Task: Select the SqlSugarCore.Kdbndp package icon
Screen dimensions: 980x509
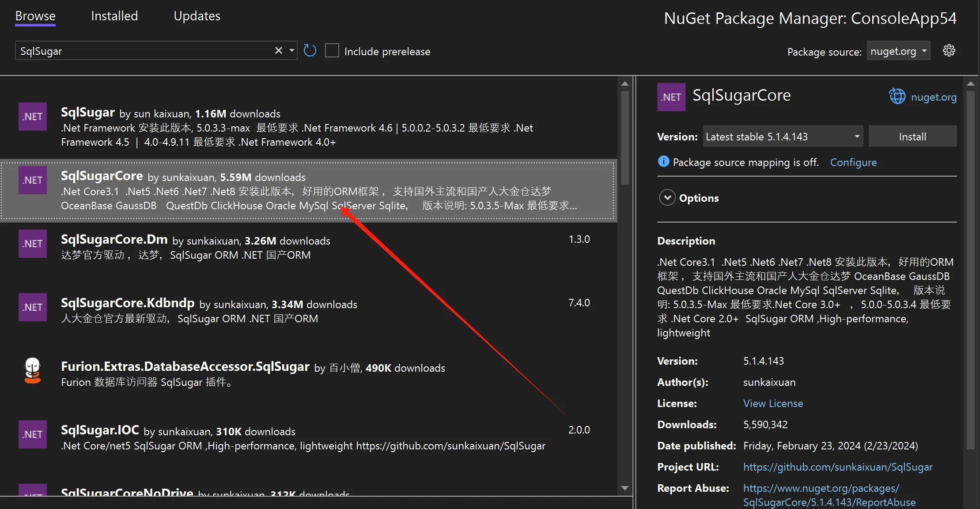Action: point(33,307)
